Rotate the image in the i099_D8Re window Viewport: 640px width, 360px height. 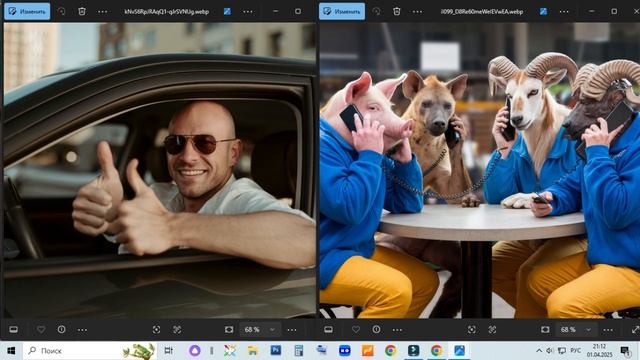point(376,11)
